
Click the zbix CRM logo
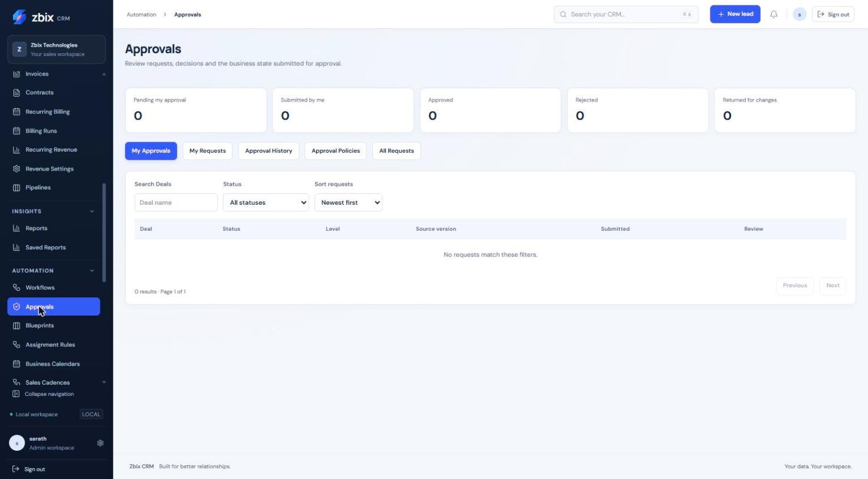point(41,17)
